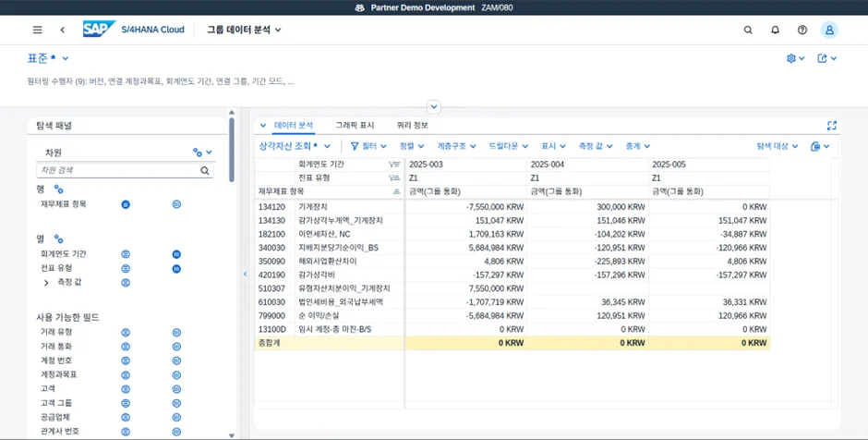Toggle full screen for the analysis grid
The width and height of the screenshot is (868, 440).
coord(831,126)
